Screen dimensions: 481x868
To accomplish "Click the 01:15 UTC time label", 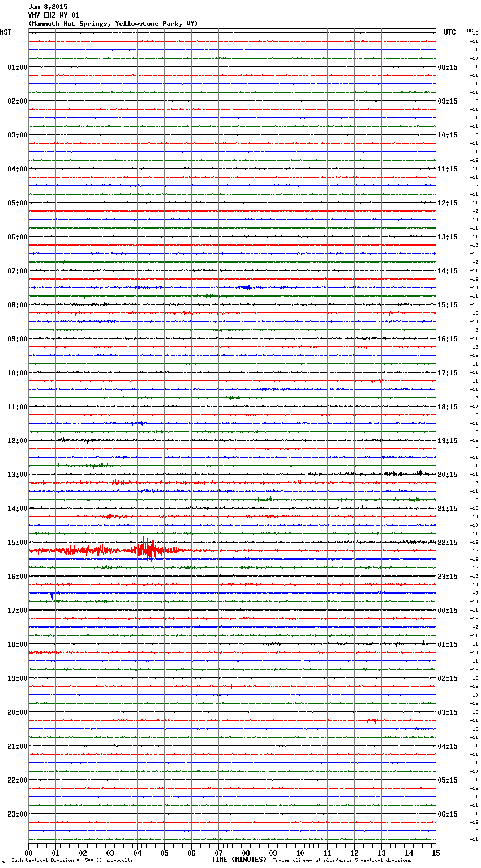I will tap(448, 644).
